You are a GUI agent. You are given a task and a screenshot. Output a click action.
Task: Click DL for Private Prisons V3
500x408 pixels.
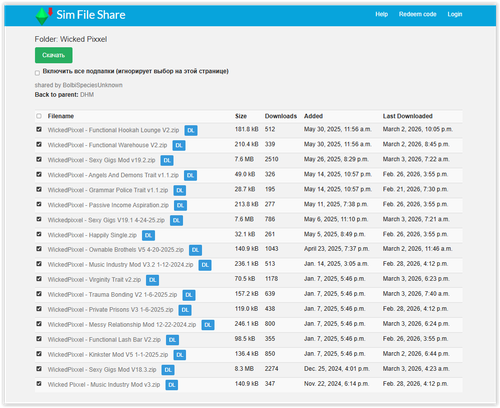tap(185, 310)
